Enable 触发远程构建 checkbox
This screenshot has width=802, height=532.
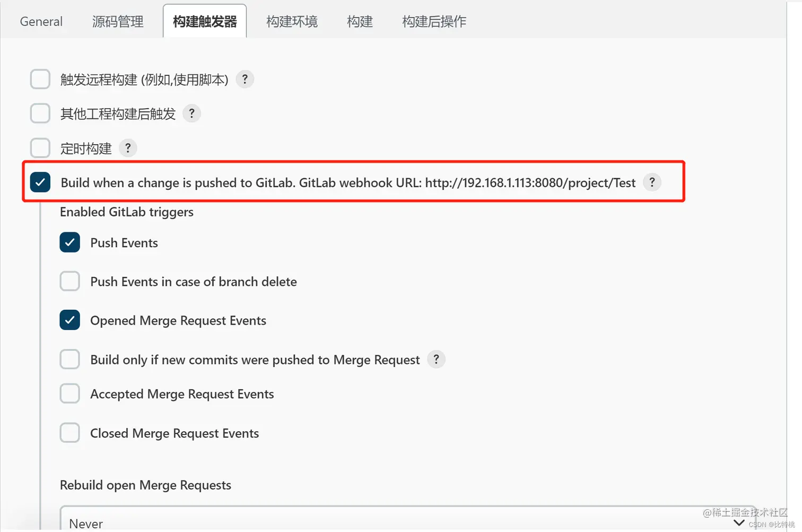tap(40, 79)
